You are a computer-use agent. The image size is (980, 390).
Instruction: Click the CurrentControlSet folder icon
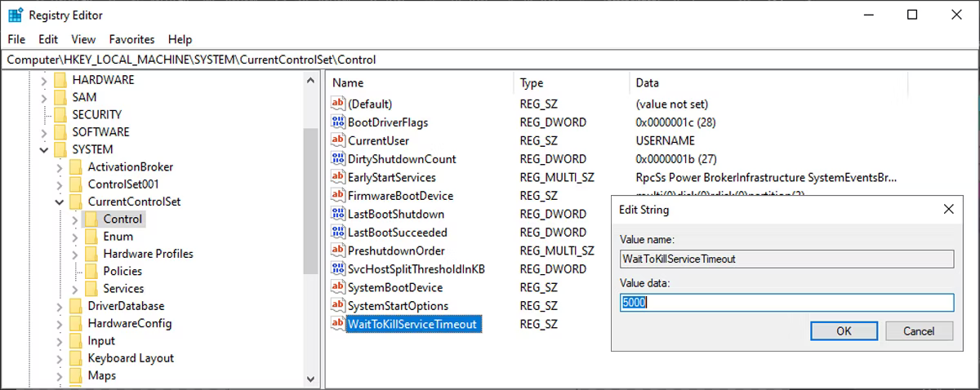click(75, 202)
